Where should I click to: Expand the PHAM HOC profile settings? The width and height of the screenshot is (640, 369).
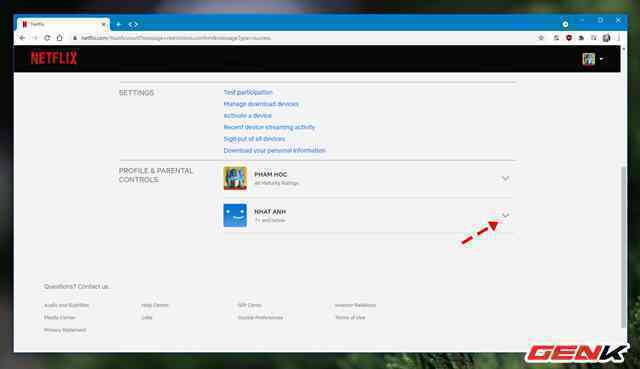click(505, 179)
